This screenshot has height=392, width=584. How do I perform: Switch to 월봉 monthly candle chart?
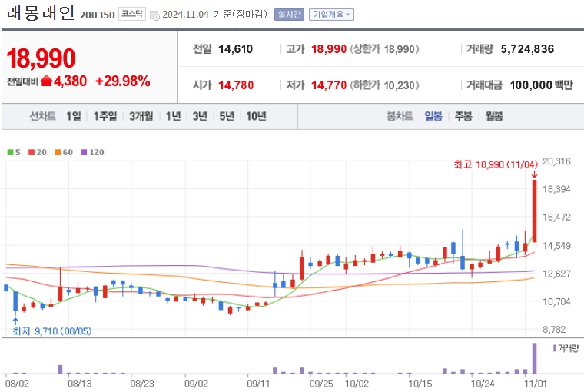494,116
